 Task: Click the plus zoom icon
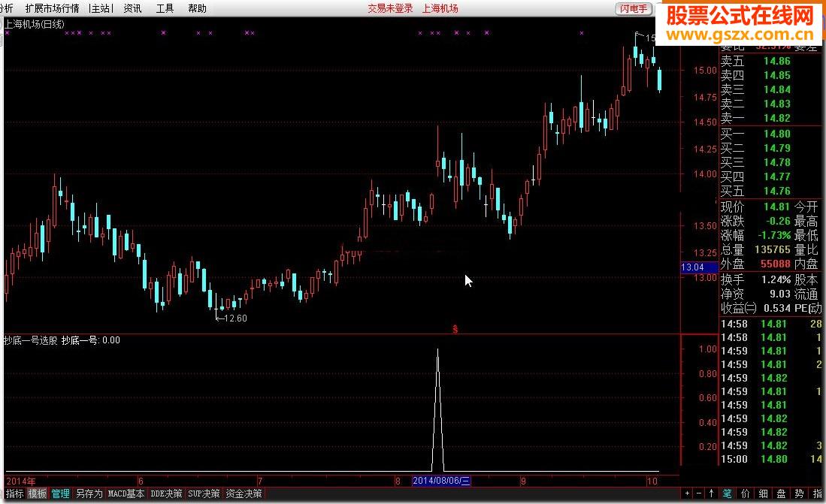click(x=688, y=493)
